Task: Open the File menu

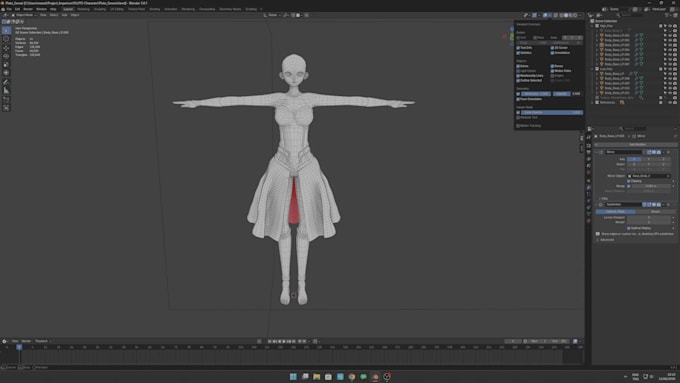Action: pos(9,9)
